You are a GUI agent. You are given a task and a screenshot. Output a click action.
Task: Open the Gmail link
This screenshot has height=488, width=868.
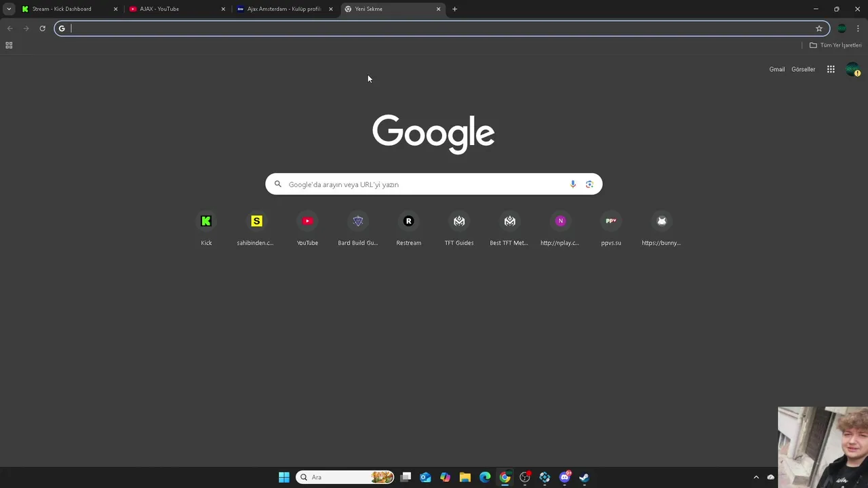776,69
